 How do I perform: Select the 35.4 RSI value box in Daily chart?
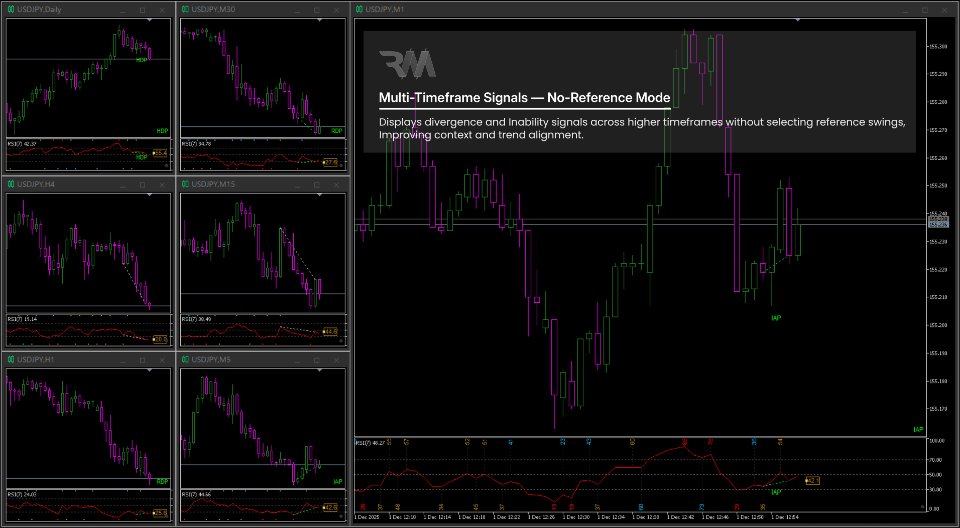pos(160,153)
